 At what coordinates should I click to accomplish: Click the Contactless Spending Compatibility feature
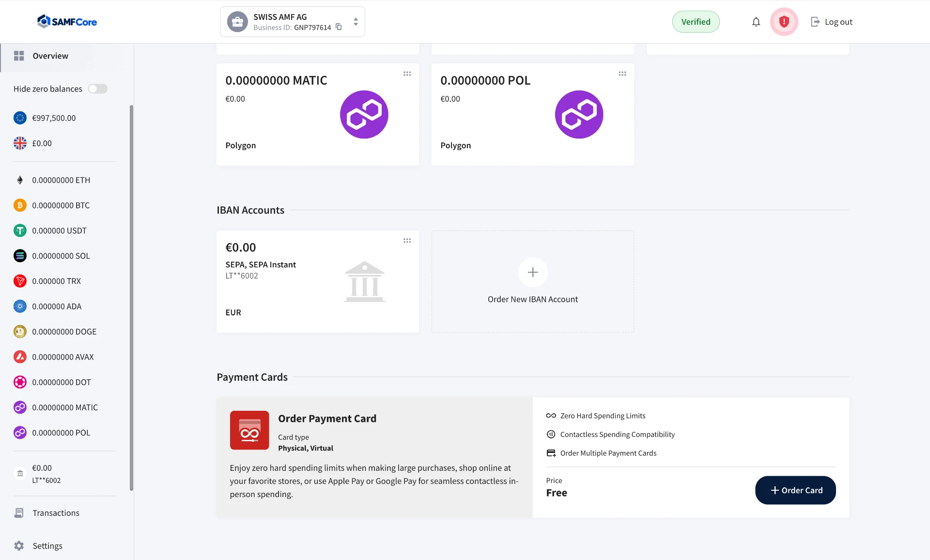click(610, 434)
